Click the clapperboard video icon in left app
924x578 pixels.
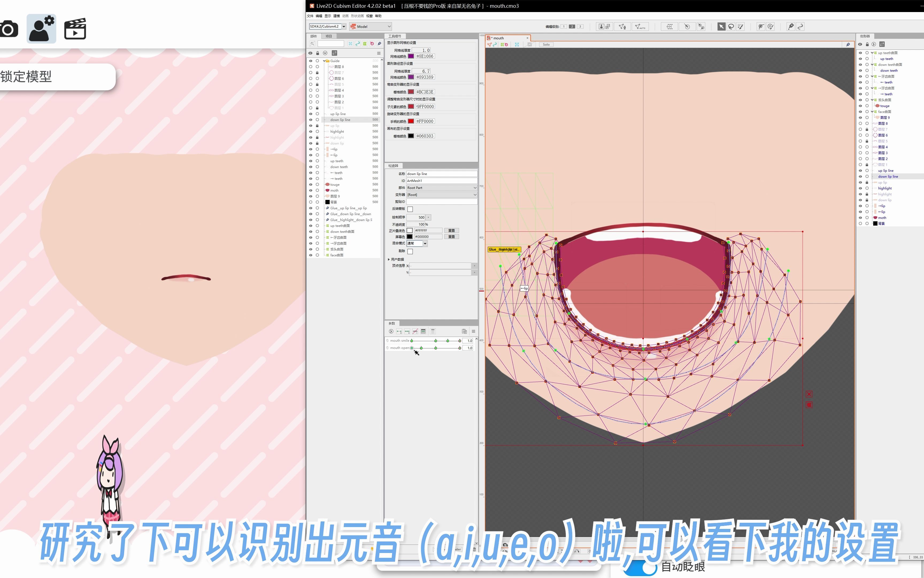75,29
